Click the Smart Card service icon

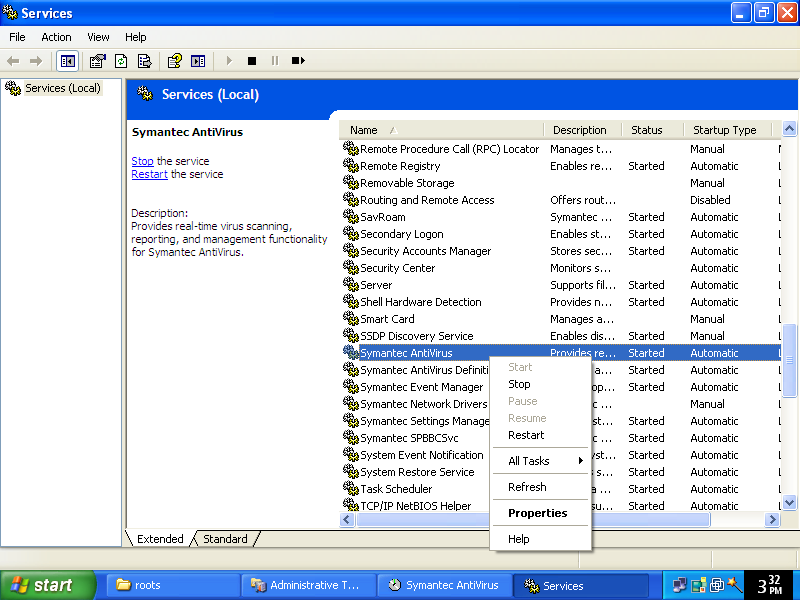click(351, 319)
